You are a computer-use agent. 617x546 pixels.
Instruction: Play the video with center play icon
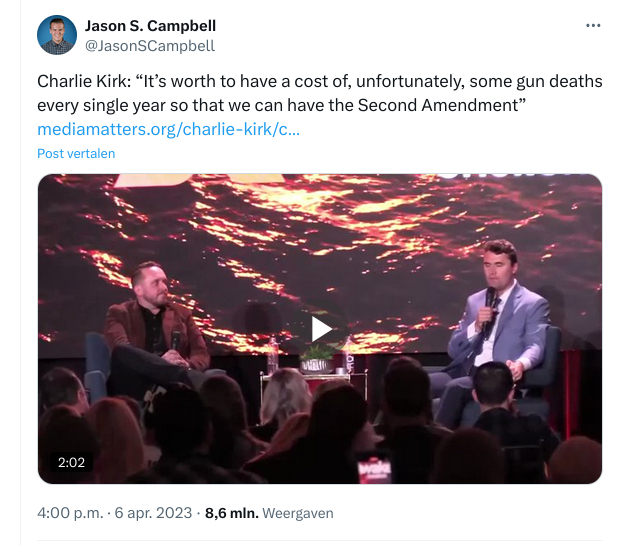[x=320, y=329]
